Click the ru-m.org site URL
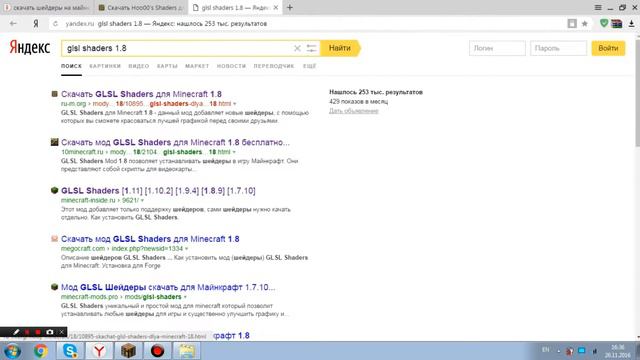640x360 pixels. pos(73,104)
